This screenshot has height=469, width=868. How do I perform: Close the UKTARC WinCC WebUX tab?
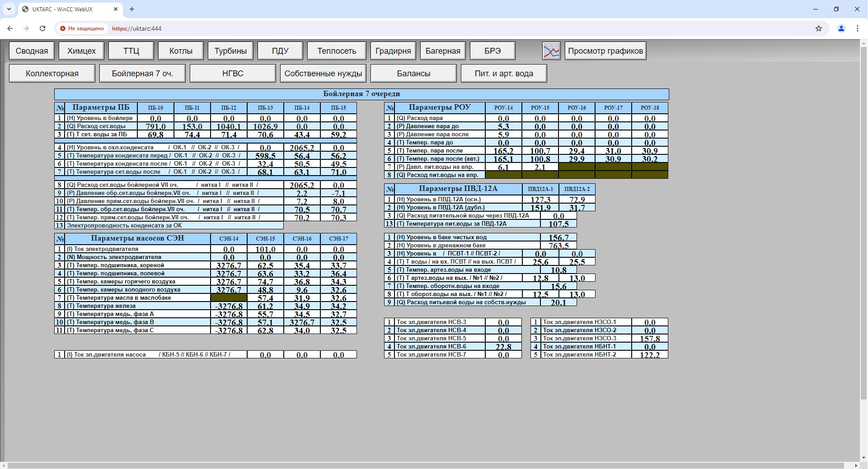(116, 9)
